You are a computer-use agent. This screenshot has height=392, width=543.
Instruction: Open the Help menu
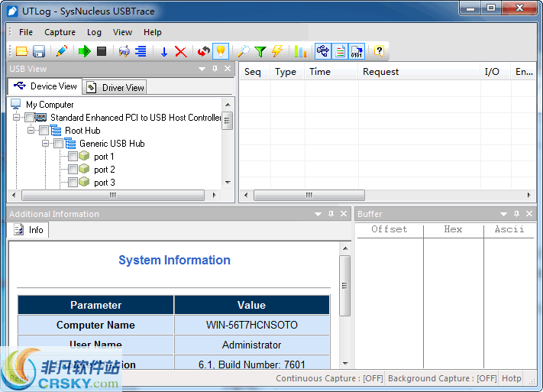(153, 32)
